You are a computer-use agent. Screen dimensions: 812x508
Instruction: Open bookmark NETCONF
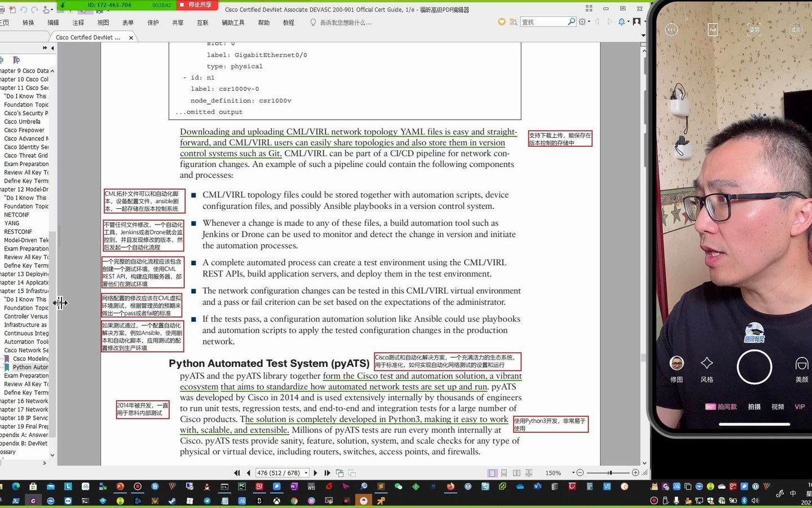[16, 215]
